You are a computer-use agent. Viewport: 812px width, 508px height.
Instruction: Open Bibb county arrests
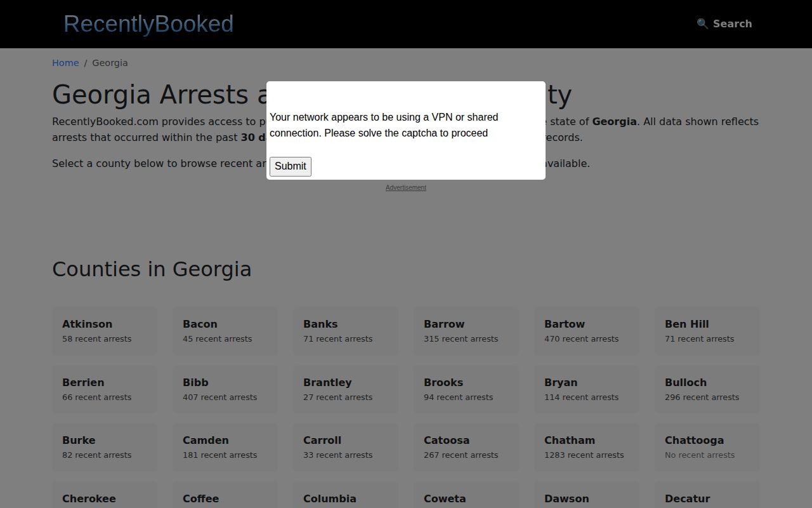coord(225,389)
